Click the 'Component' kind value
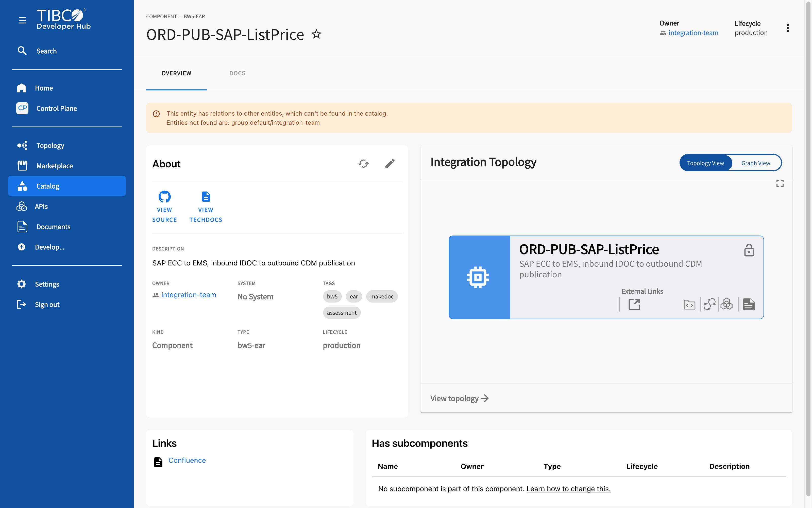Image resolution: width=812 pixels, height=508 pixels. pos(172,345)
